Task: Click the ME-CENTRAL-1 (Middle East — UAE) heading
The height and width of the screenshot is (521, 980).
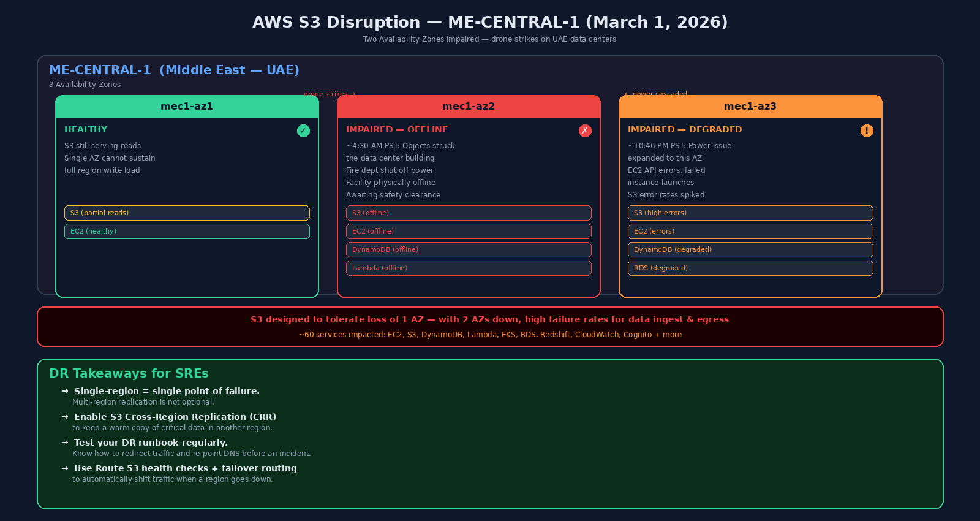Action: (x=174, y=70)
